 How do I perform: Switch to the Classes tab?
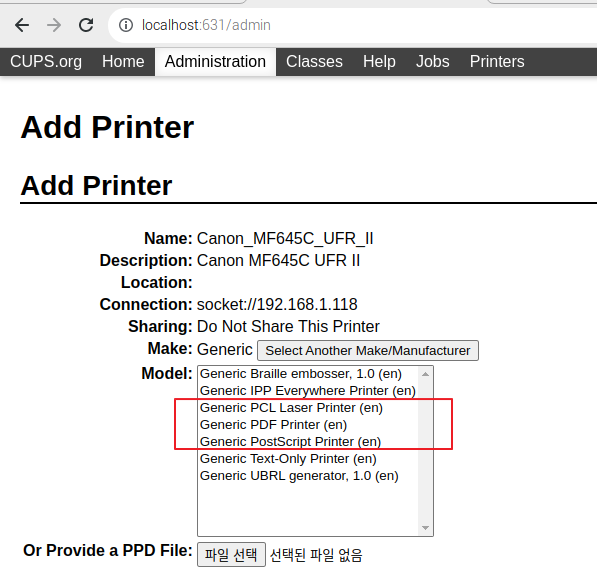pos(314,62)
